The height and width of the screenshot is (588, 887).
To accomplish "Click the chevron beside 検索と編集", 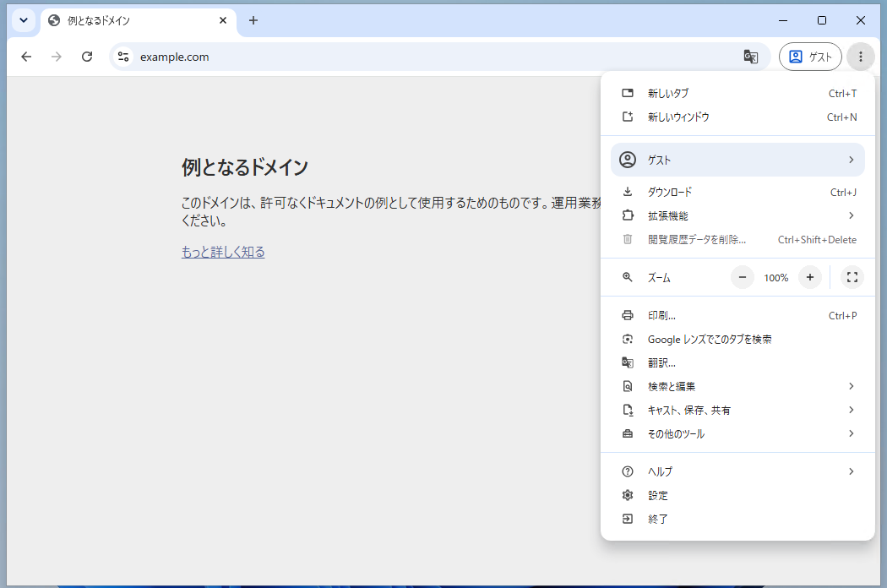I will [851, 386].
